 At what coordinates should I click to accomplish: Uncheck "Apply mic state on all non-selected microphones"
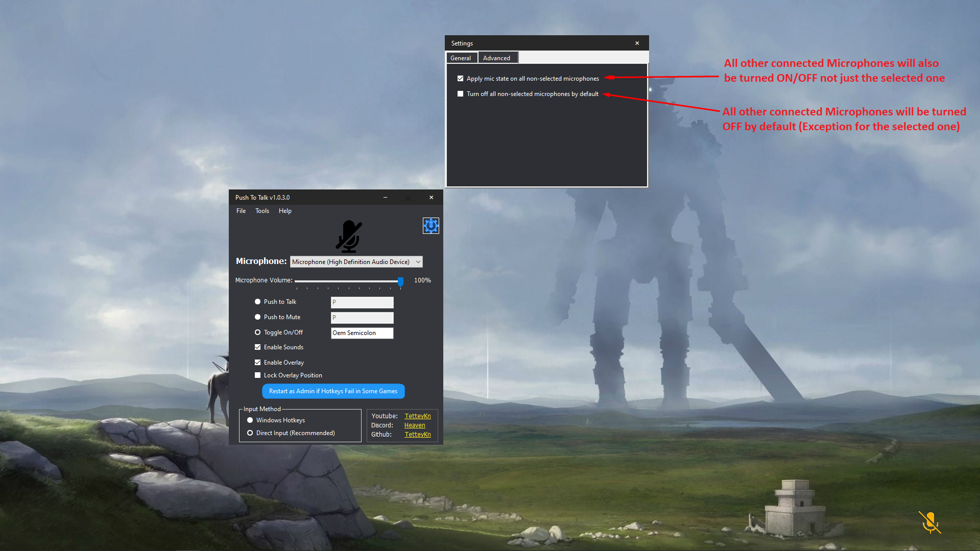[x=460, y=78]
